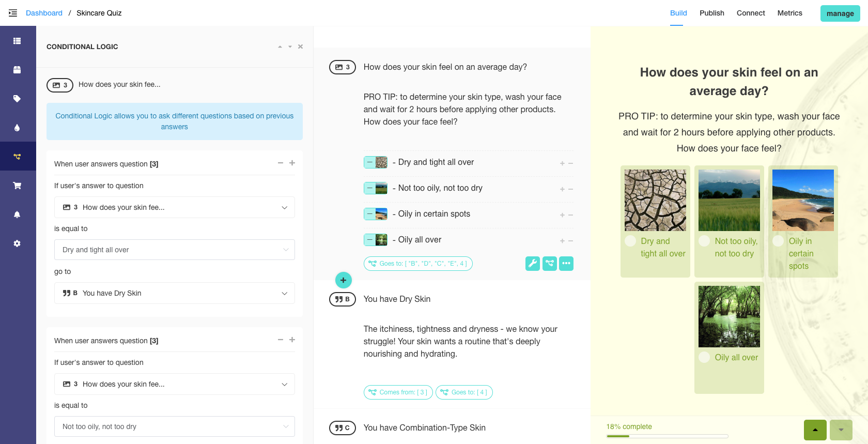Open the droplet design sidebar icon
This screenshot has width=868, height=444.
pos(17,128)
